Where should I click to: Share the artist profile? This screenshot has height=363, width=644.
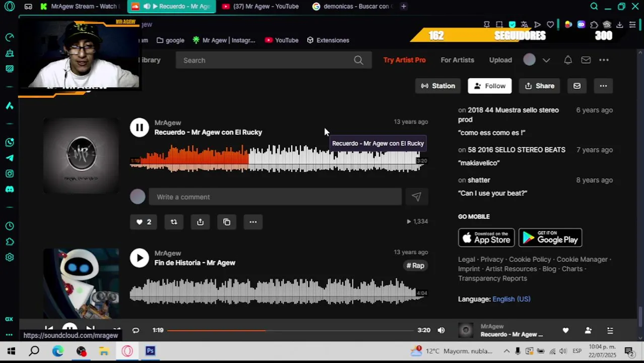coord(540,86)
